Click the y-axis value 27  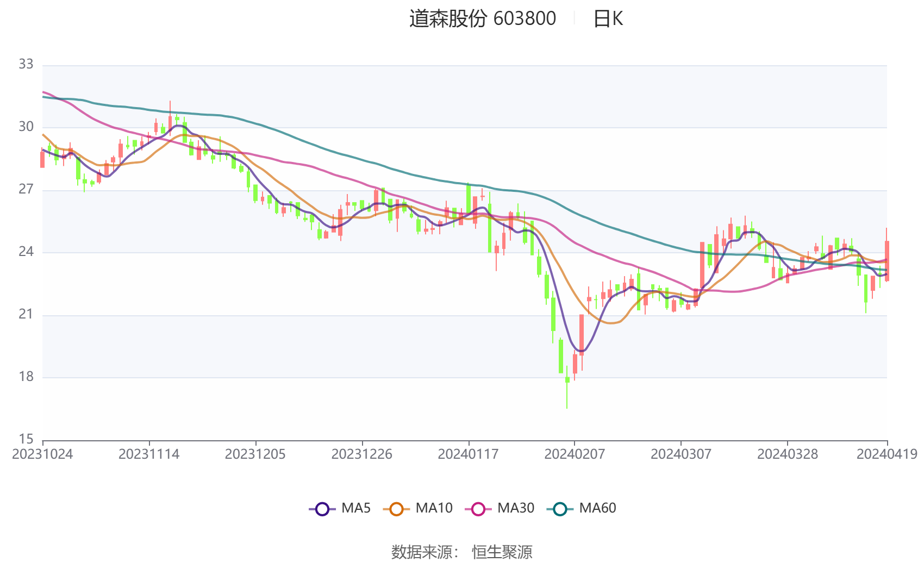[x=26, y=189]
